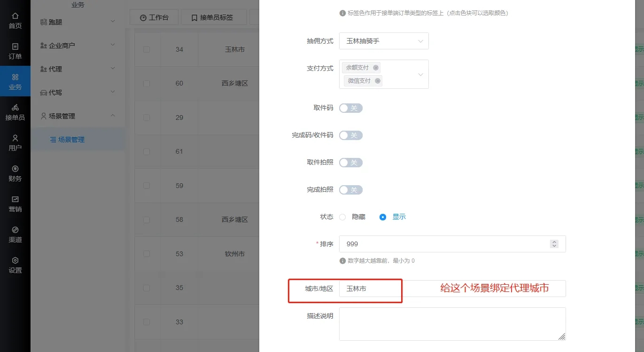Turn on the 完成拍照 switch

pyautogui.click(x=351, y=190)
